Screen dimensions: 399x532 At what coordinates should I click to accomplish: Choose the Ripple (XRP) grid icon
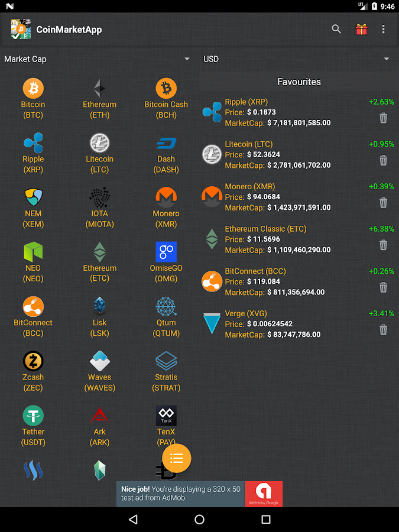tap(33, 143)
